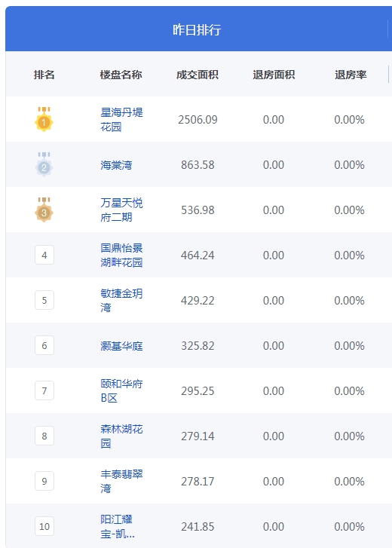Open the 灏基华庭 property link
392x548 pixels.
121,346
